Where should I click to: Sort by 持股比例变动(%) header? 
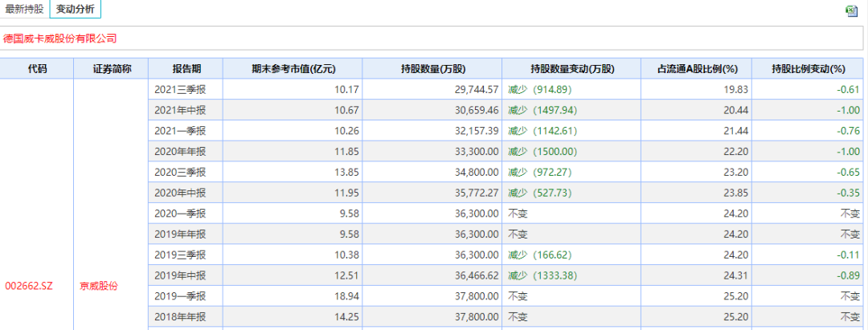point(809,69)
